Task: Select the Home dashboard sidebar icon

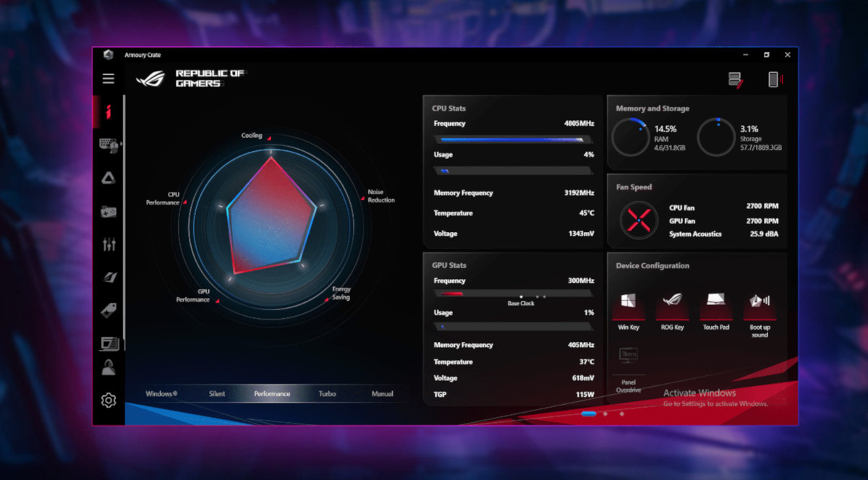Action: pos(109,111)
